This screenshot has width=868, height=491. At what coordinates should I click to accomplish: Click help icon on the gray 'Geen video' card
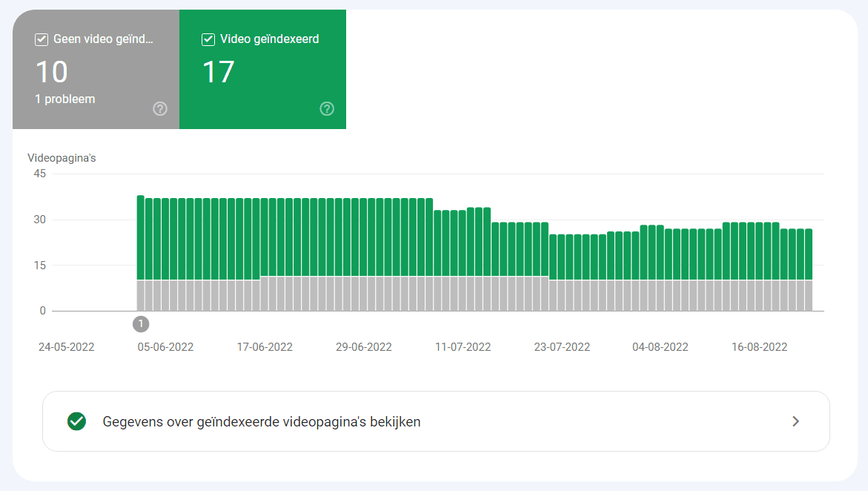(x=160, y=109)
